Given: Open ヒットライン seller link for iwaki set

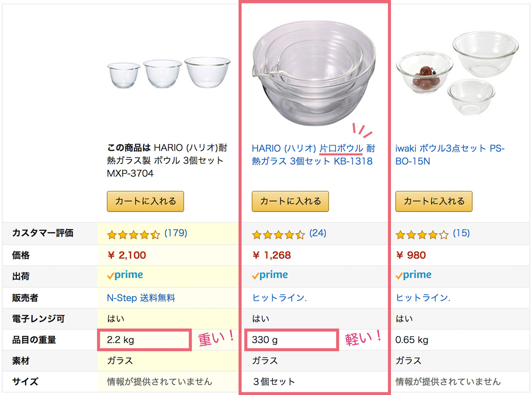Looking at the screenshot, I should pos(423,298).
